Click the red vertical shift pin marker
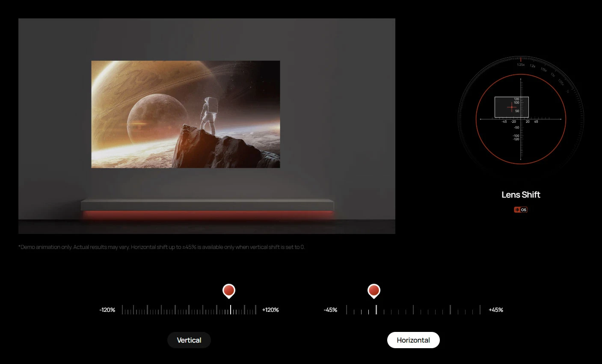Viewport: 602px width, 364px height. coord(229,291)
